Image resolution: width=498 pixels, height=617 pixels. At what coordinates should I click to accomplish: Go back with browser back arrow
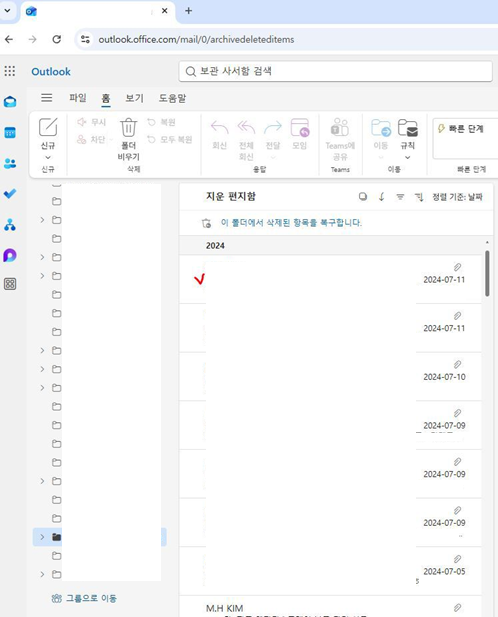click(9, 39)
